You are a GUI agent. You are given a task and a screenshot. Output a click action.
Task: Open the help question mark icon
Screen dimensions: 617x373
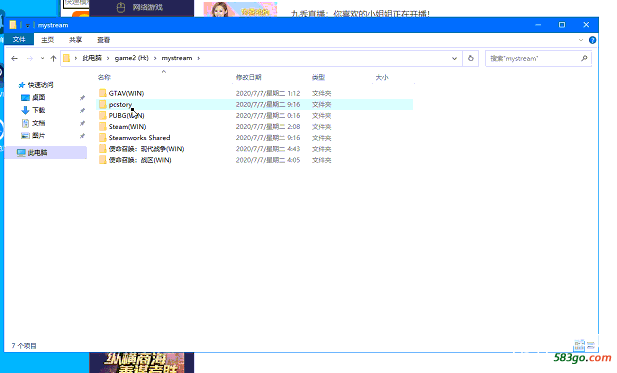(592, 40)
